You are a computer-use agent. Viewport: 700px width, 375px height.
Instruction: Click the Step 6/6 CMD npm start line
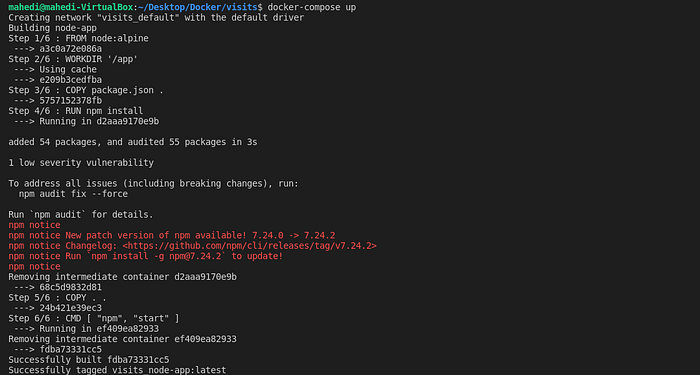point(94,319)
